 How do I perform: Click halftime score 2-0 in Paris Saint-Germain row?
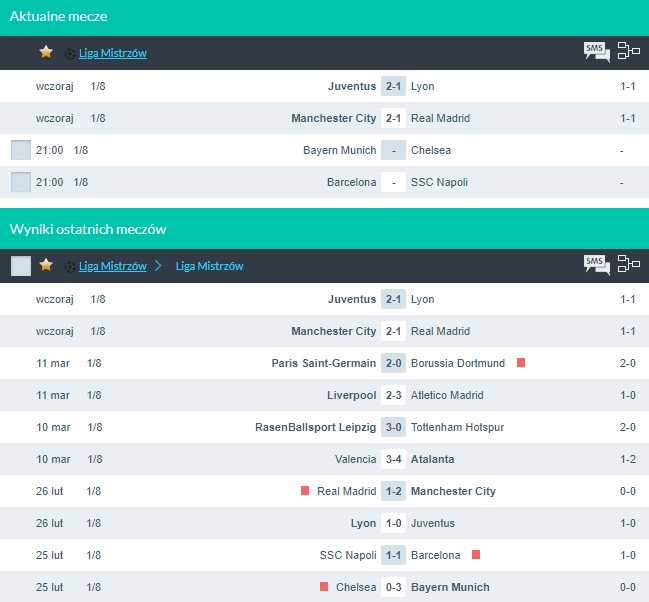click(x=627, y=363)
